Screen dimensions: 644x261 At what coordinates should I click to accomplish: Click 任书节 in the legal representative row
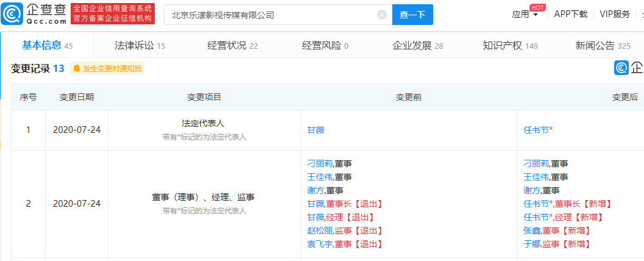[536, 130]
